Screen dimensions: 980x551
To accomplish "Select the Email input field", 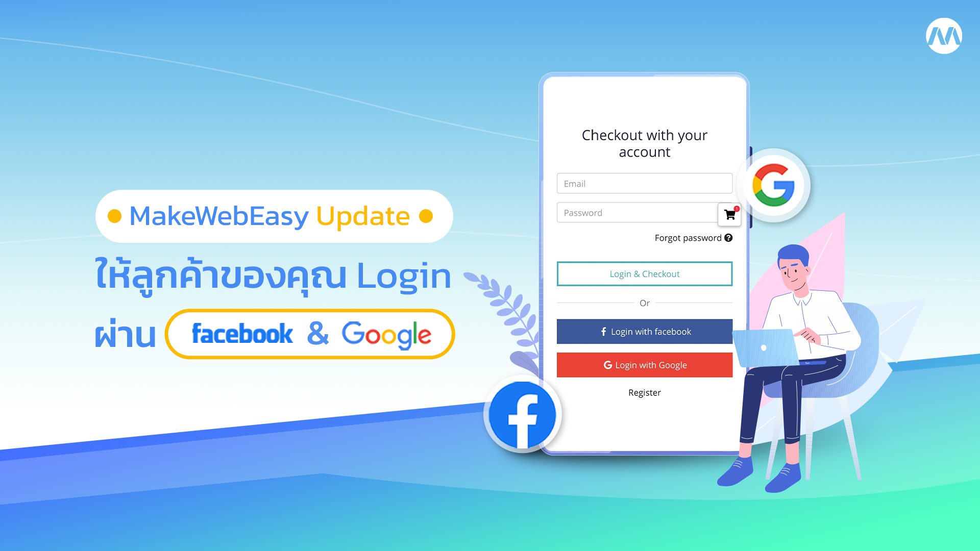I will [644, 184].
